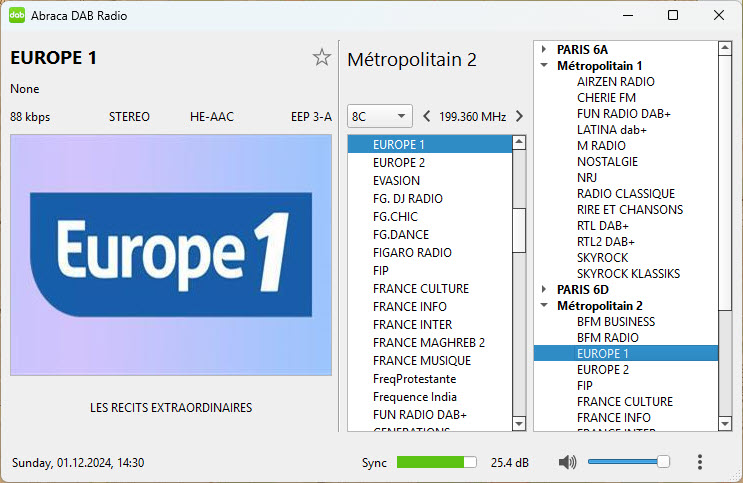This screenshot has height=483, width=743.
Task: Select FRANCE MAGHREB 2 station
Action: point(430,343)
